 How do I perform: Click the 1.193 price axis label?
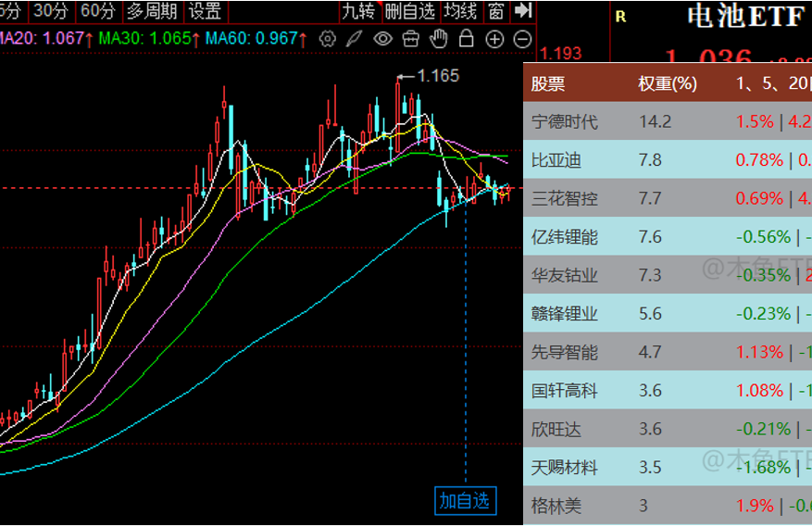(x=561, y=53)
